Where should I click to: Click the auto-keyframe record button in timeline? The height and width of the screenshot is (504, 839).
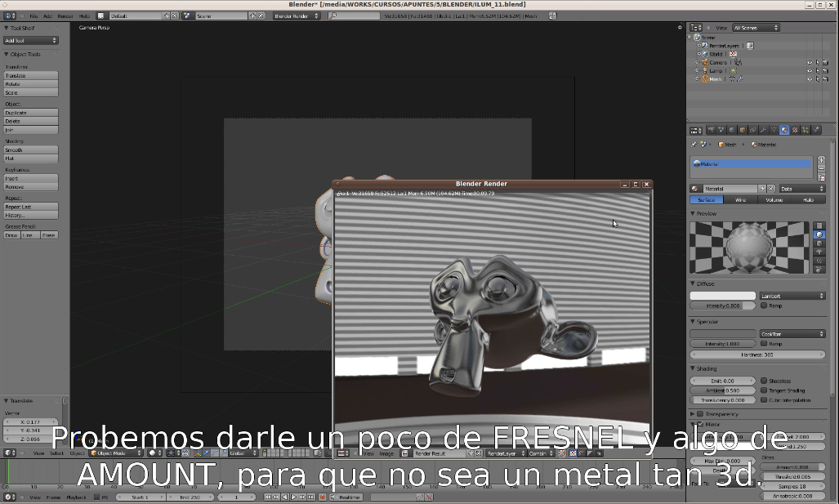323,497
